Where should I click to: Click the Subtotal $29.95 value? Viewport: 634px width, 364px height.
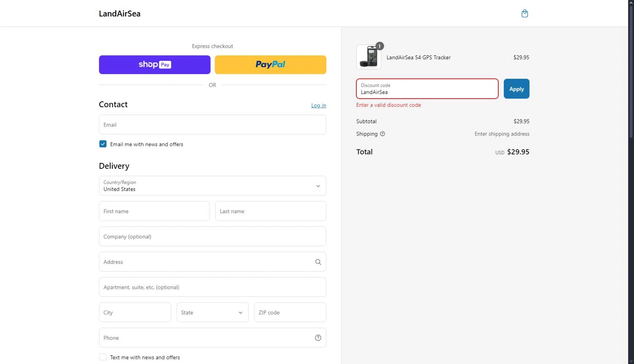(522, 121)
